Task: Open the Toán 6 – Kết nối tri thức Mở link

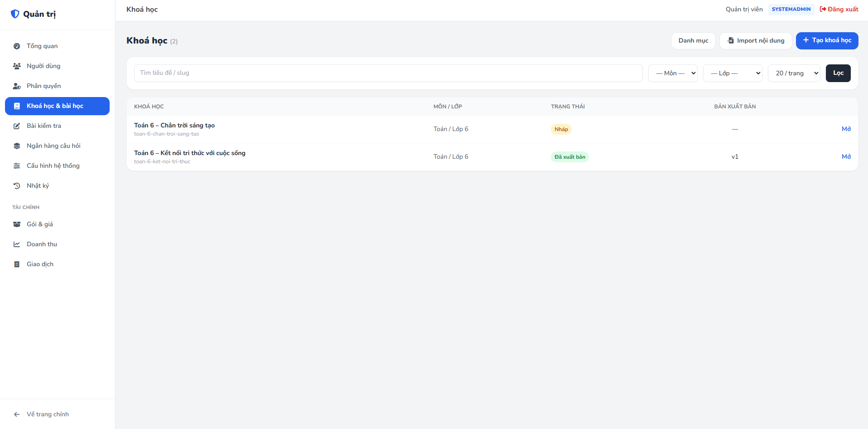Action: [846, 157]
